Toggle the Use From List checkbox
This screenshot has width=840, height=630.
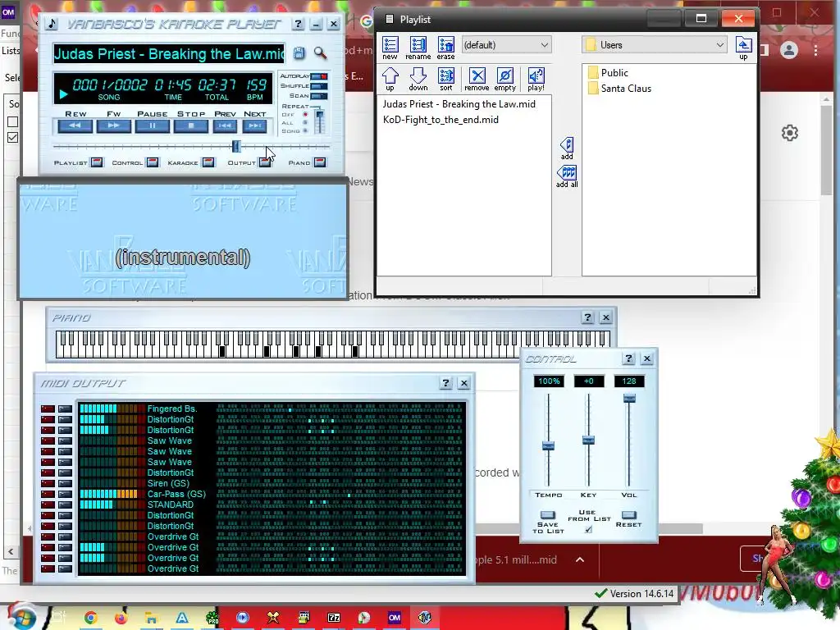coord(589,529)
